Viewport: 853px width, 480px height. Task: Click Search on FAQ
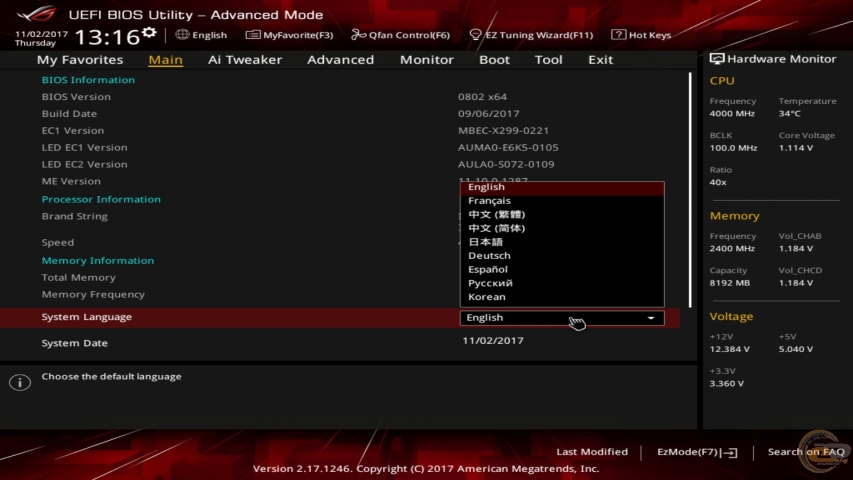click(x=806, y=452)
